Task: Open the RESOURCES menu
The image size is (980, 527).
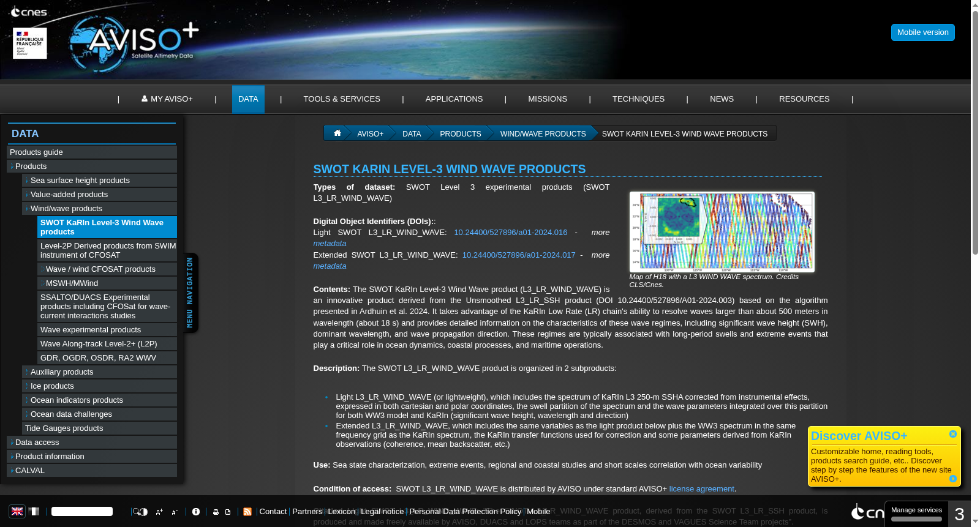Action: [x=804, y=99]
